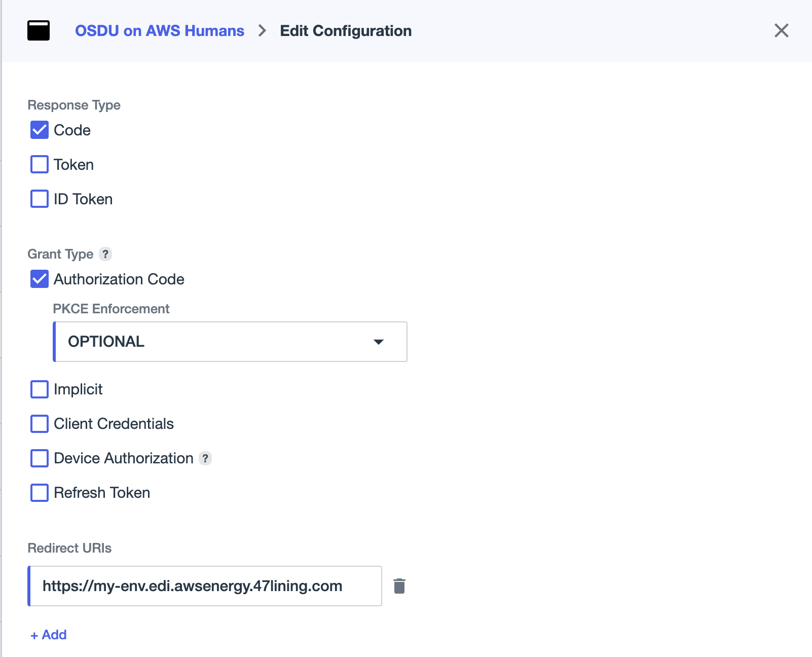812x657 pixels.
Task: Click the application window icon in header
Action: click(39, 30)
